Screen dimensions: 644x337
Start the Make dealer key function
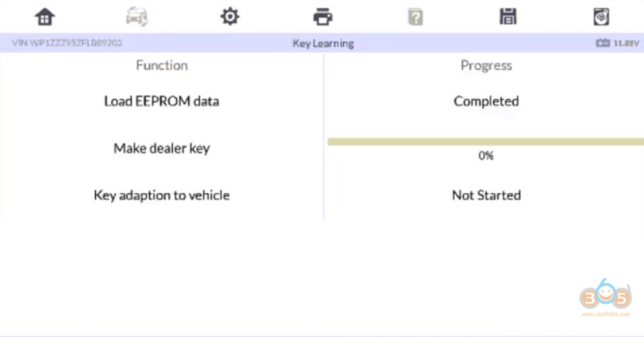(x=162, y=148)
